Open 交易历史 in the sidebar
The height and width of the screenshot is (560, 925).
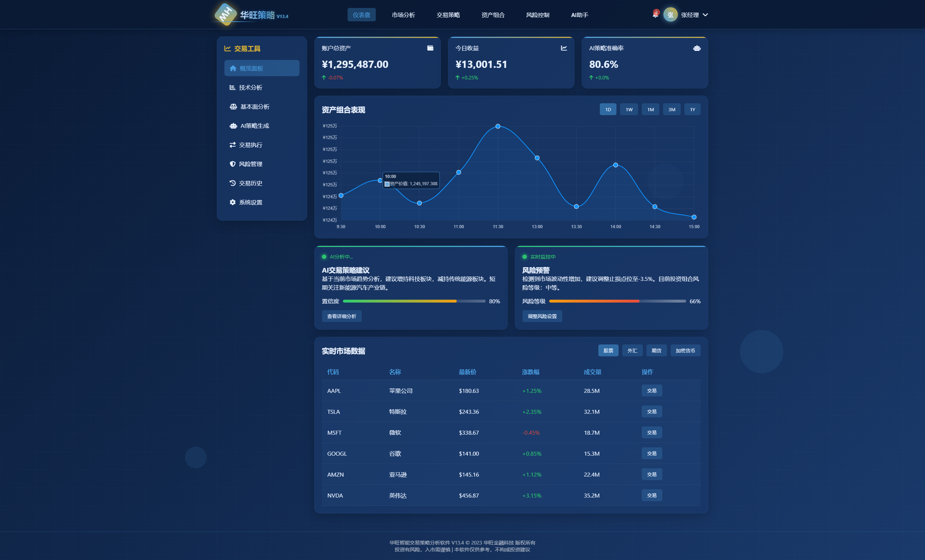tap(250, 183)
